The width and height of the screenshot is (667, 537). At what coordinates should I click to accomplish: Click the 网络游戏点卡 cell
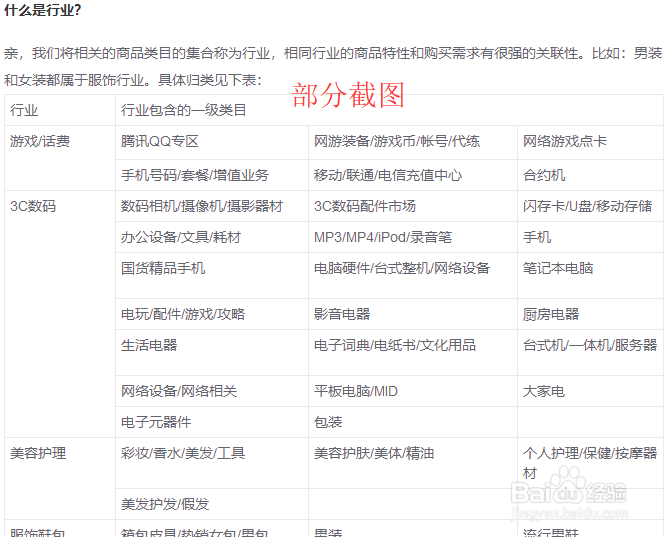point(590,143)
